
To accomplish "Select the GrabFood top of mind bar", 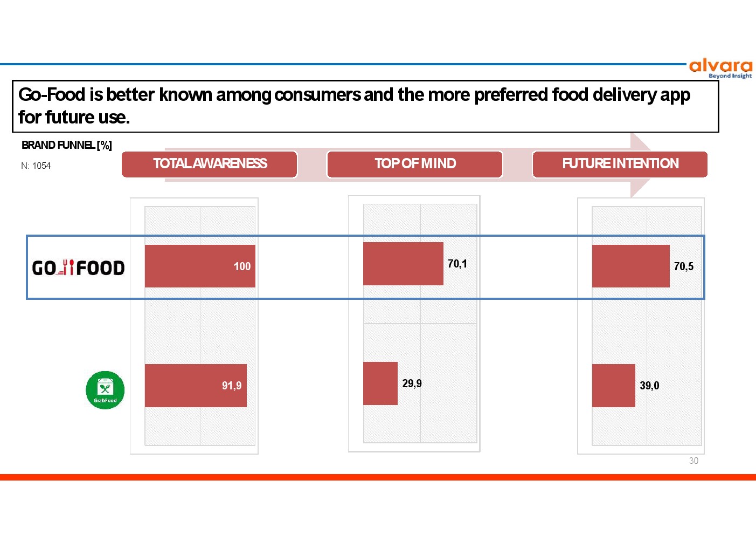I will (380, 383).
